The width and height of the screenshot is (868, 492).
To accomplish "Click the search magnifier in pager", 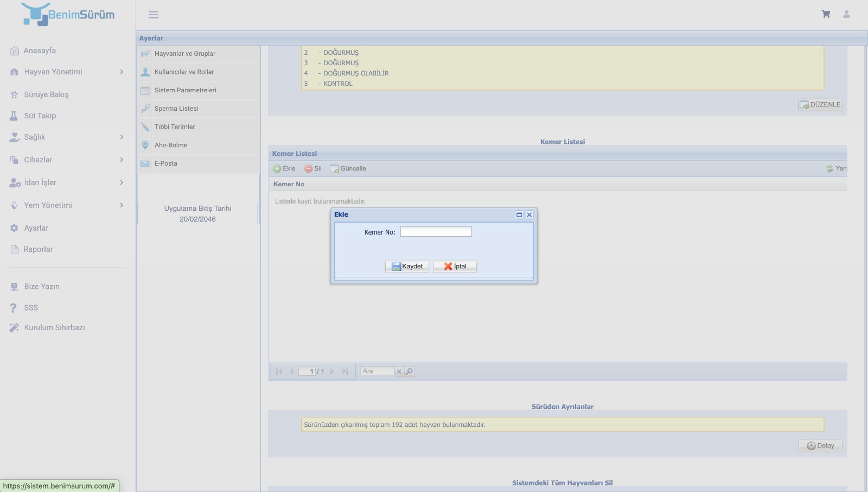I will [x=410, y=371].
